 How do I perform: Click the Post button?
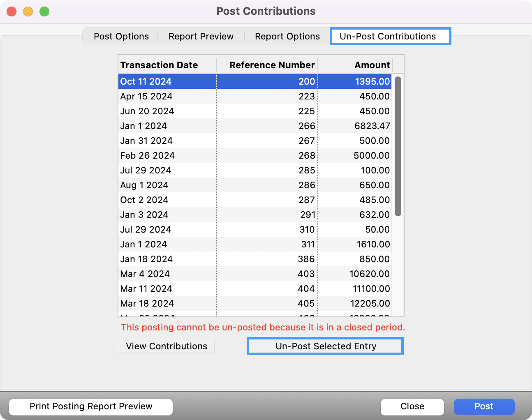pyautogui.click(x=484, y=406)
